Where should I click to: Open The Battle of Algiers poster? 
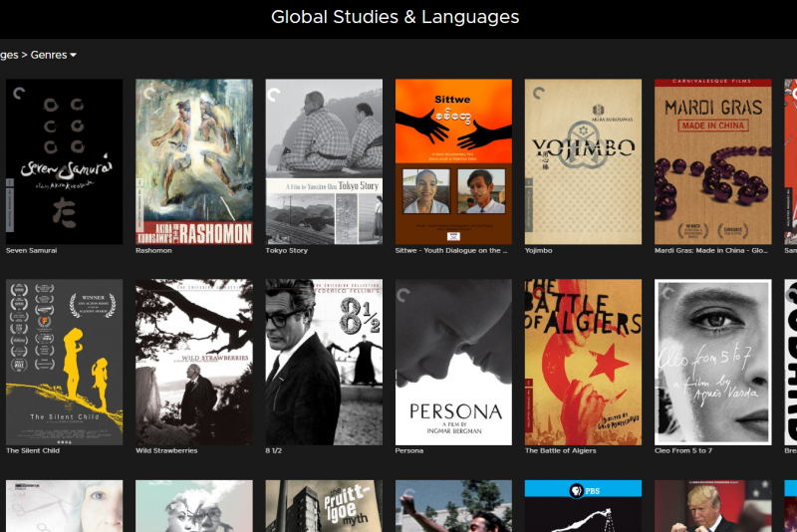(x=583, y=362)
